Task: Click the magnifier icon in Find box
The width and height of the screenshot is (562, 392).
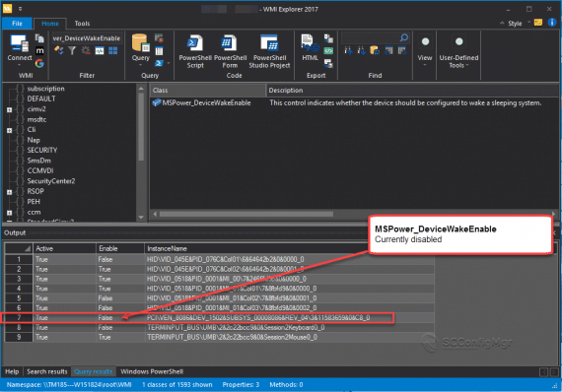Action: click(404, 37)
